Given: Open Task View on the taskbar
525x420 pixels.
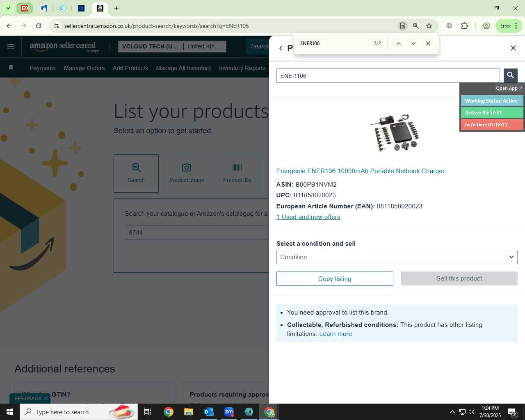Looking at the screenshot, I should [x=148, y=412].
